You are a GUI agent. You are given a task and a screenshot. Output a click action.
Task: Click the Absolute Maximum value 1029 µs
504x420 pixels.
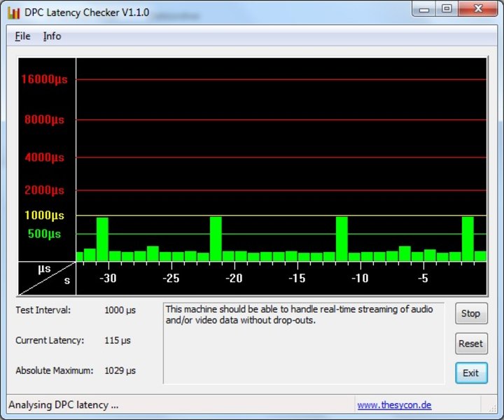(120, 370)
